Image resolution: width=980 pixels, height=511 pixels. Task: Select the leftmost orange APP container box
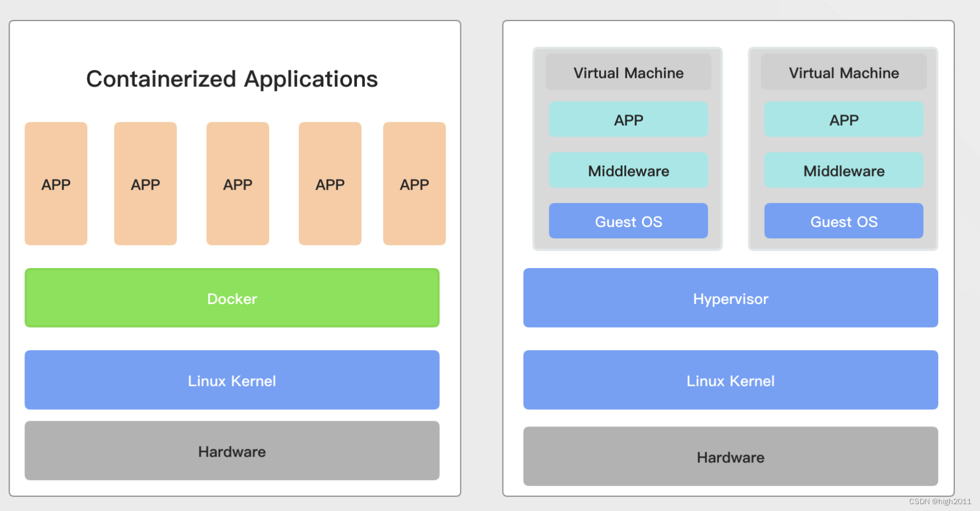(56, 183)
